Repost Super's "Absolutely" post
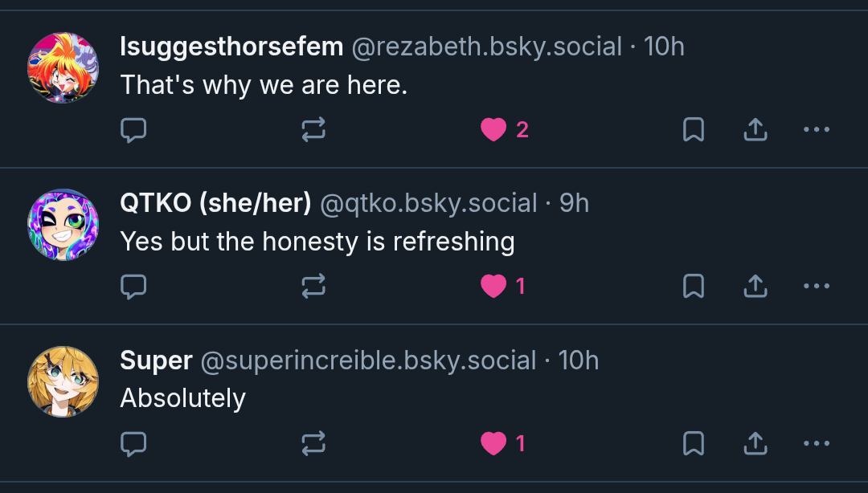Viewport: 868px width, 493px height. [313, 444]
